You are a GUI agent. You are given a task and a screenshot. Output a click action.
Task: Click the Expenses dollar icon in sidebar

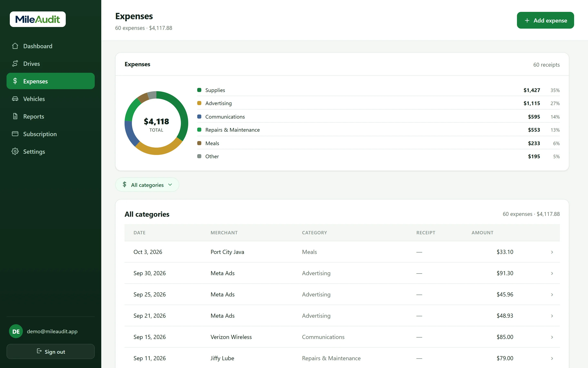tap(15, 81)
